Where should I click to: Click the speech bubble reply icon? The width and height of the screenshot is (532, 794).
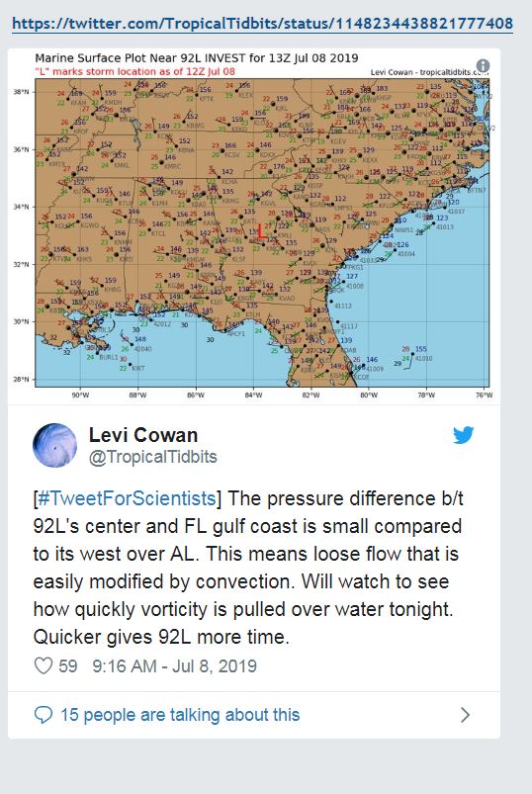[x=44, y=715]
